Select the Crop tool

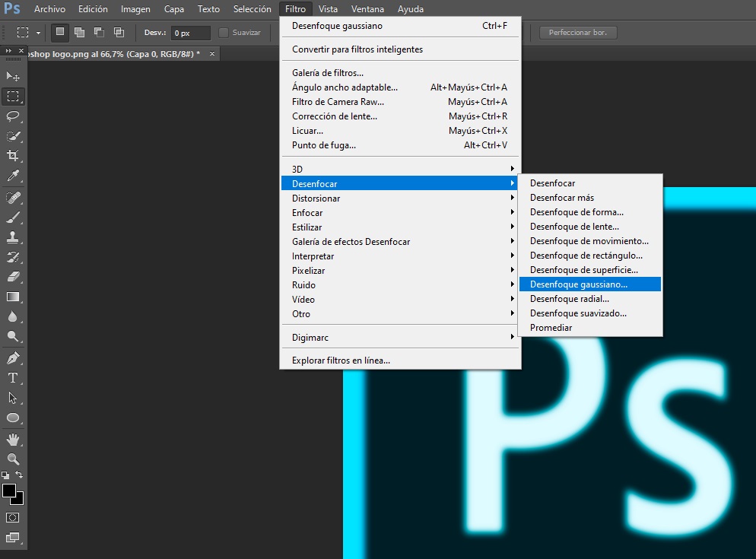[x=13, y=156]
